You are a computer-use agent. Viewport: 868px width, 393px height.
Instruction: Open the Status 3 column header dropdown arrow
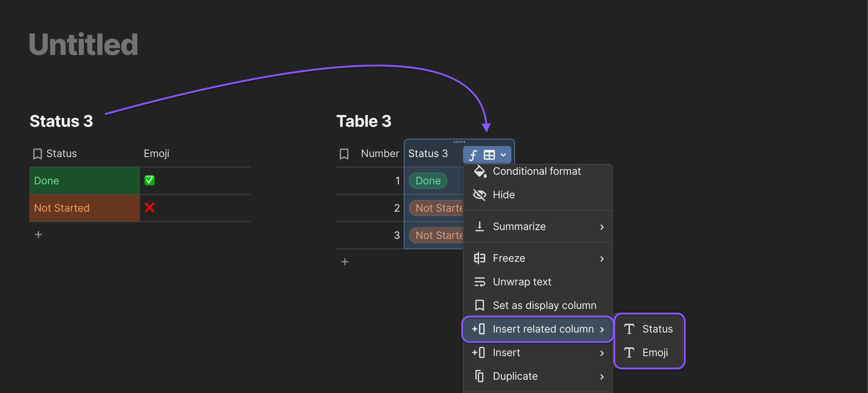pos(503,155)
